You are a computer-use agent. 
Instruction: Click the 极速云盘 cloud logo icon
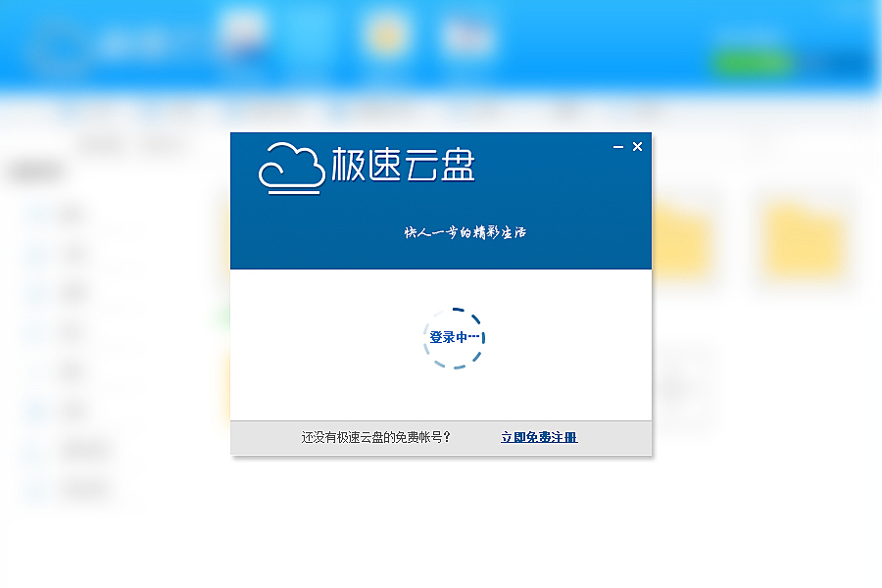292,169
